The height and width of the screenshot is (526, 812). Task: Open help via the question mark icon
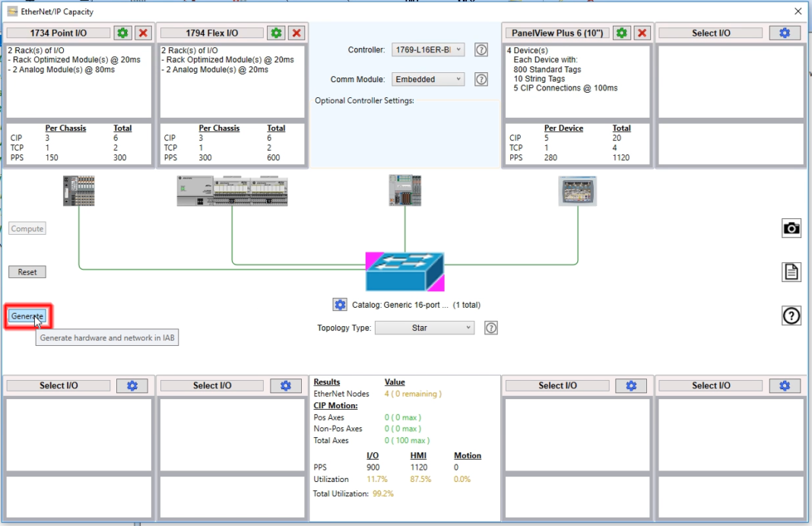click(x=791, y=315)
